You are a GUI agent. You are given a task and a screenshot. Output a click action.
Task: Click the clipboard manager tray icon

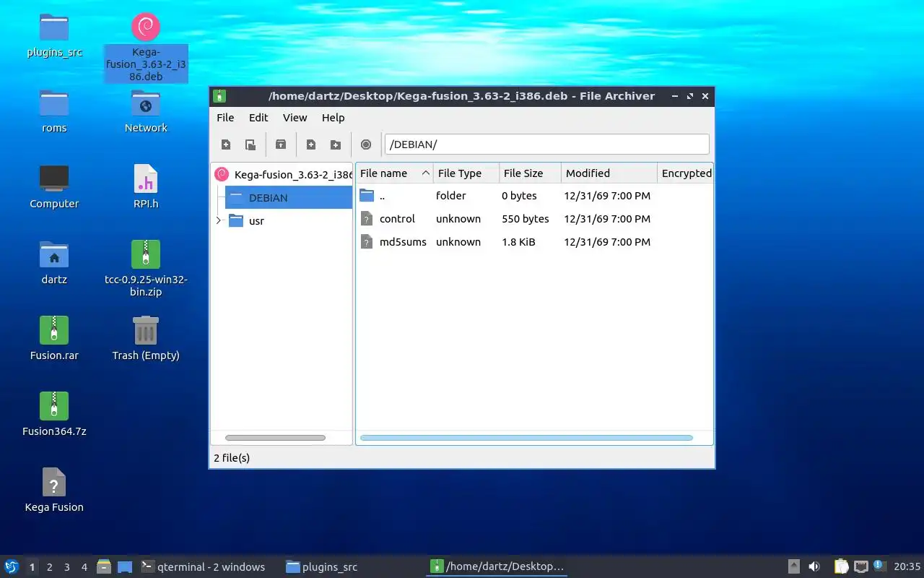pos(841,566)
